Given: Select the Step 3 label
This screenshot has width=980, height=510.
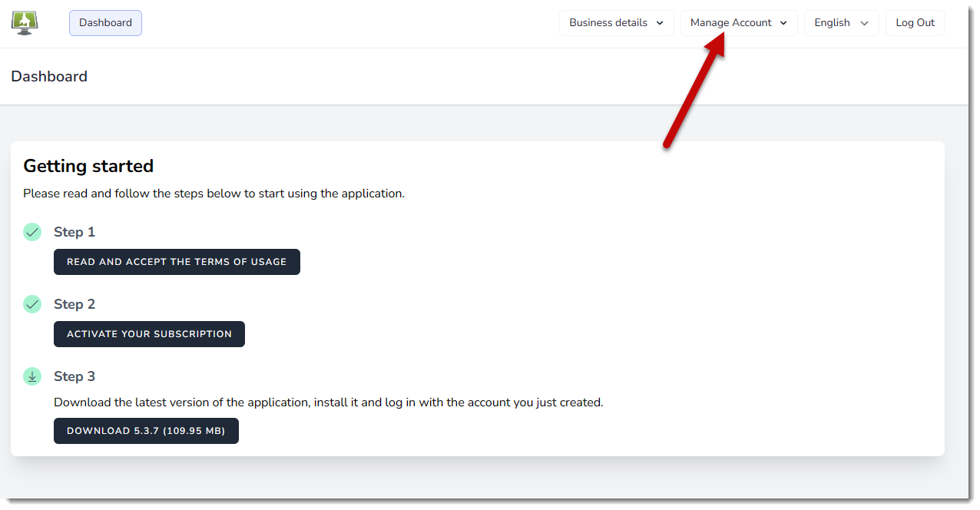Looking at the screenshot, I should pyautogui.click(x=74, y=376).
